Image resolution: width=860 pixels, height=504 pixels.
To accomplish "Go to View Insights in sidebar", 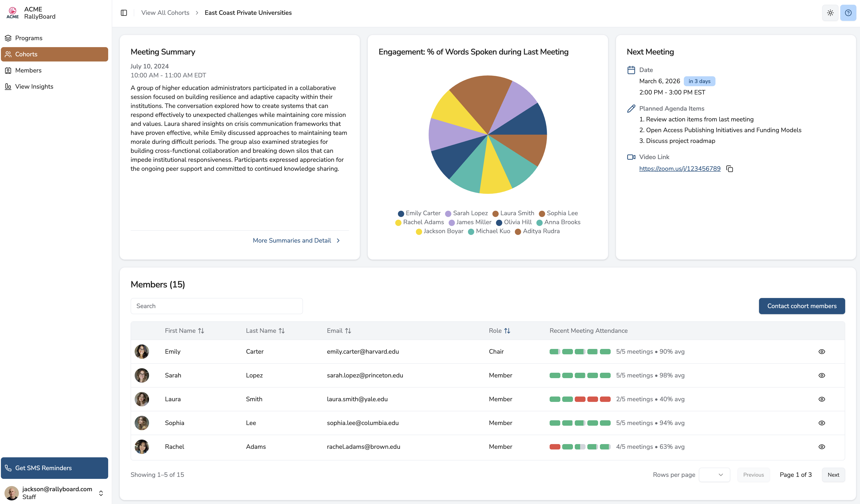I will point(34,86).
